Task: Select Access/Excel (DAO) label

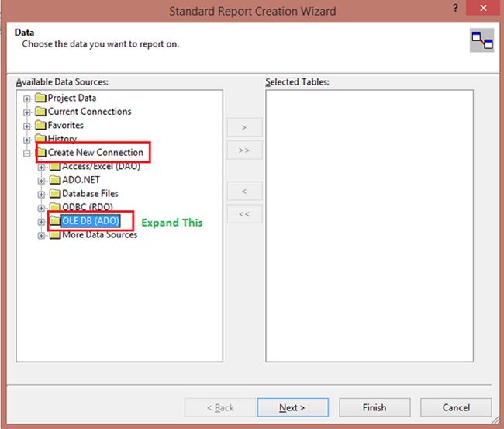Action: 101,166
